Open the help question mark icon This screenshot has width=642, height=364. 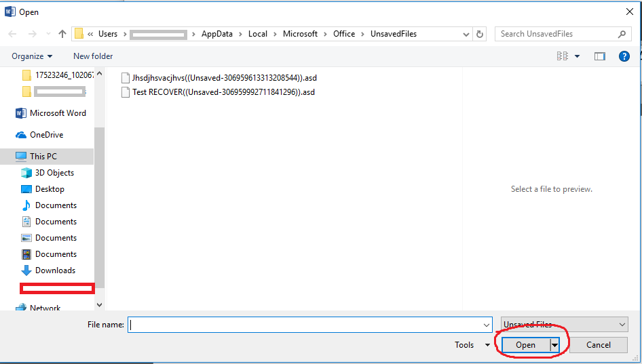624,56
